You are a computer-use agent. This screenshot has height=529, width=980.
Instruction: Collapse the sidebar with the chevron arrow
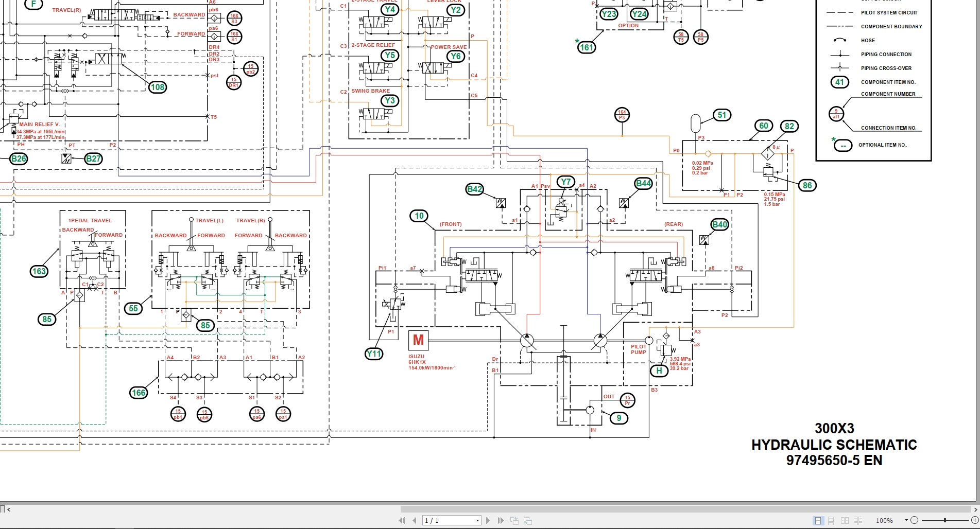coord(9,510)
